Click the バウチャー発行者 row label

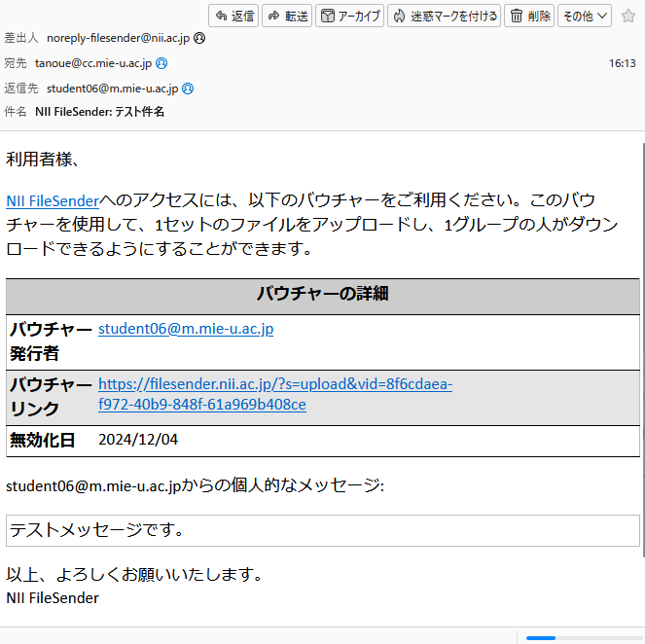pyautogui.click(x=51, y=341)
